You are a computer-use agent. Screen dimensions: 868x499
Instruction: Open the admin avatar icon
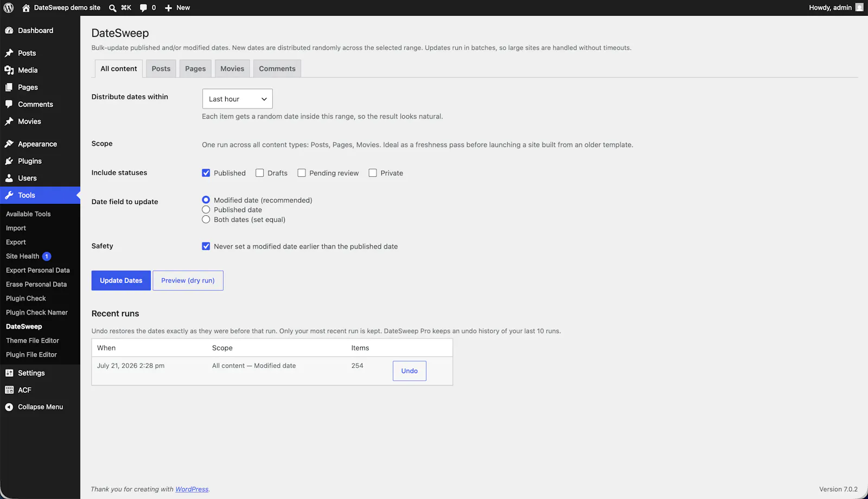pos(859,7)
